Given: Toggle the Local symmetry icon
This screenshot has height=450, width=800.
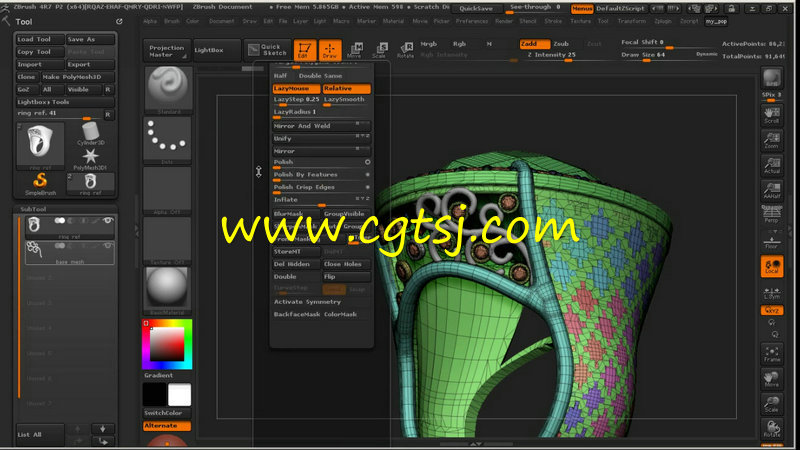Looking at the screenshot, I should tap(772, 266).
